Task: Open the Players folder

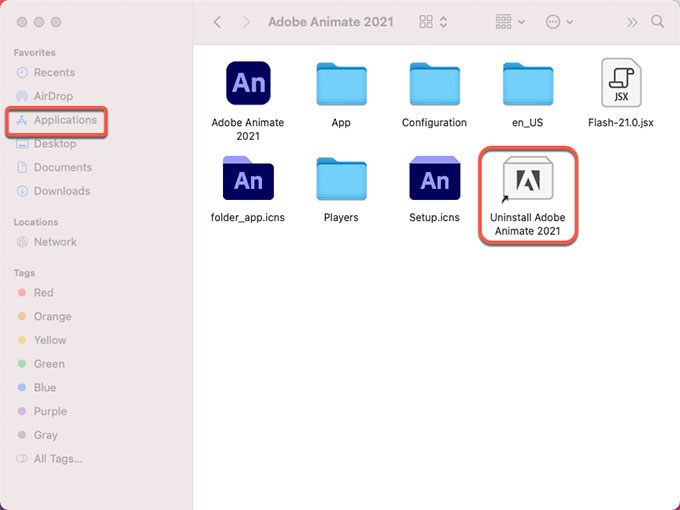Action: [x=341, y=179]
